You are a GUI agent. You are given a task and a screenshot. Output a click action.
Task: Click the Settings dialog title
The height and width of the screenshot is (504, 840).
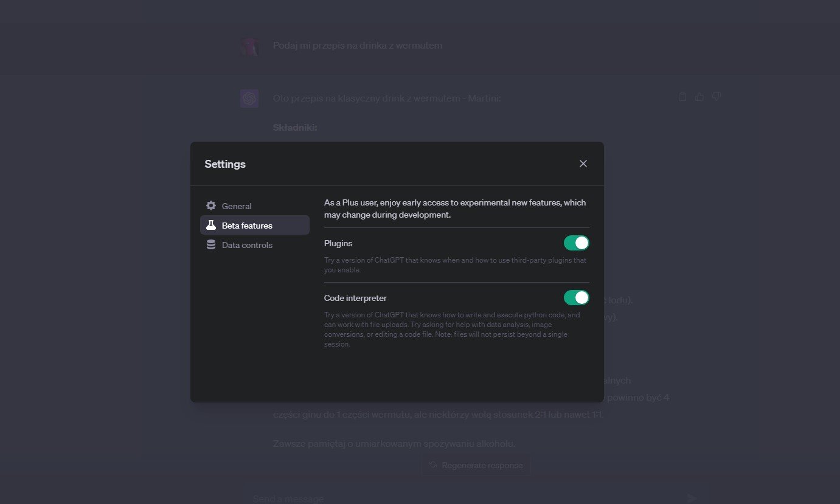coord(225,164)
